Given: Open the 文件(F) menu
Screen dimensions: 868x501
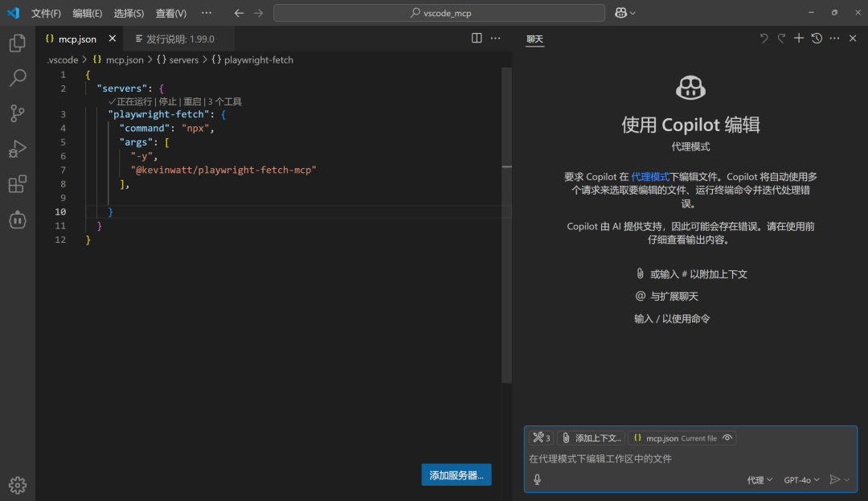Looking at the screenshot, I should coord(46,13).
